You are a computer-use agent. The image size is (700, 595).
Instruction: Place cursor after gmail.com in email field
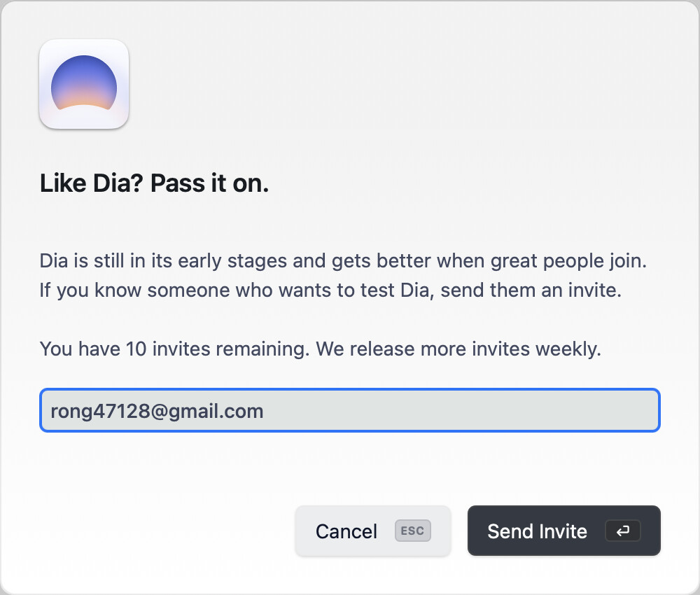(x=265, y=411)
